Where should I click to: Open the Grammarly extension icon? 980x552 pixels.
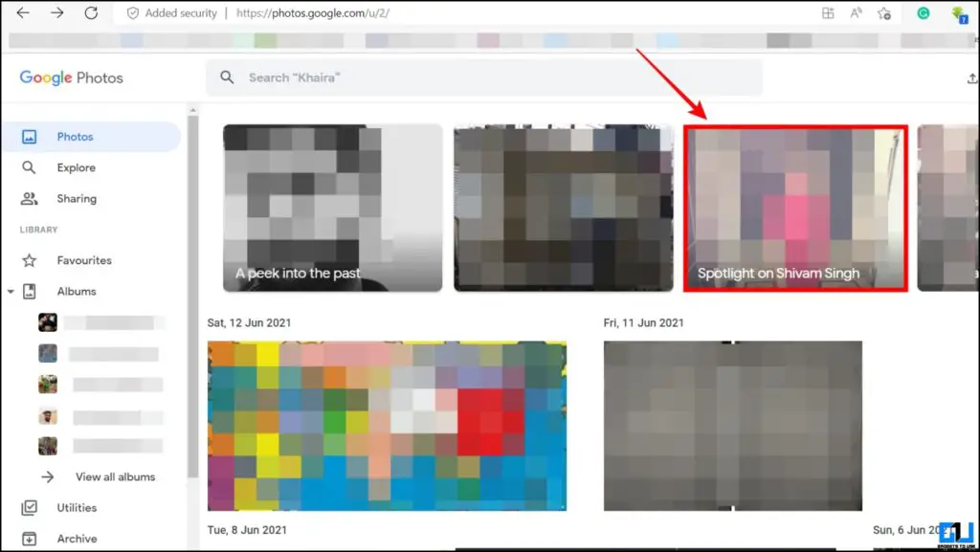(x=924, y=13)
